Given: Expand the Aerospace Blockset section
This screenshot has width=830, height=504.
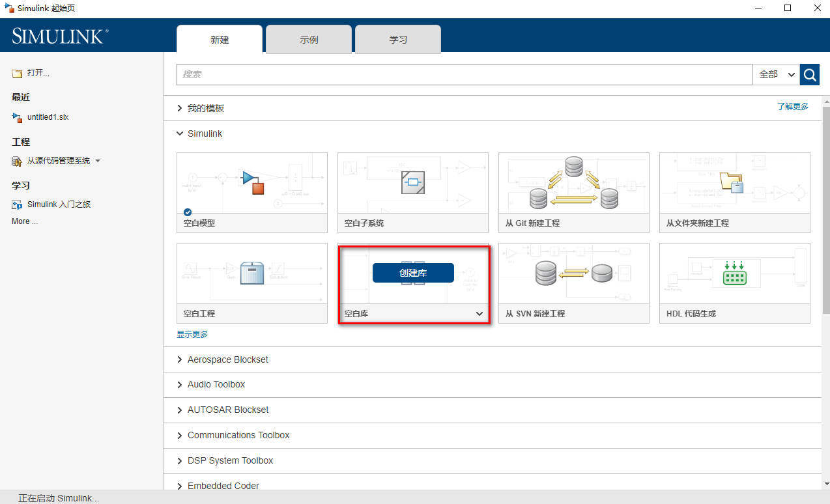Looking at the screenshot, I should [180, 359].
